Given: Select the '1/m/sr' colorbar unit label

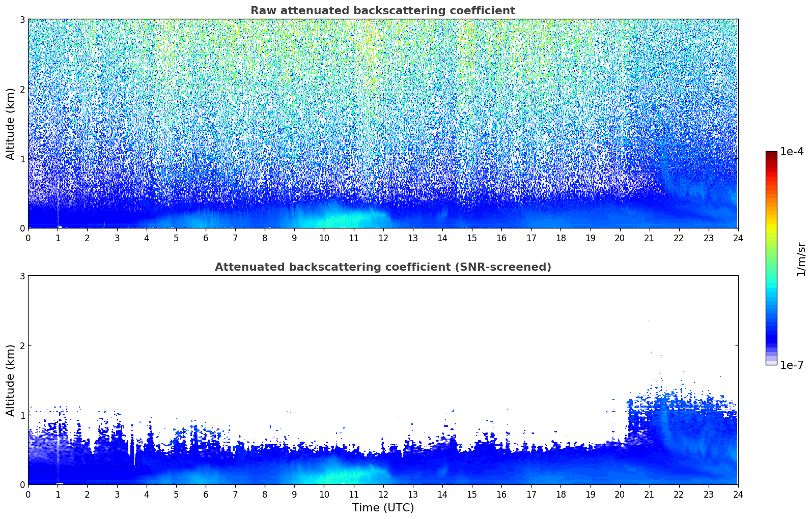Looking at the screenshot, I should (x=801, y=259).
